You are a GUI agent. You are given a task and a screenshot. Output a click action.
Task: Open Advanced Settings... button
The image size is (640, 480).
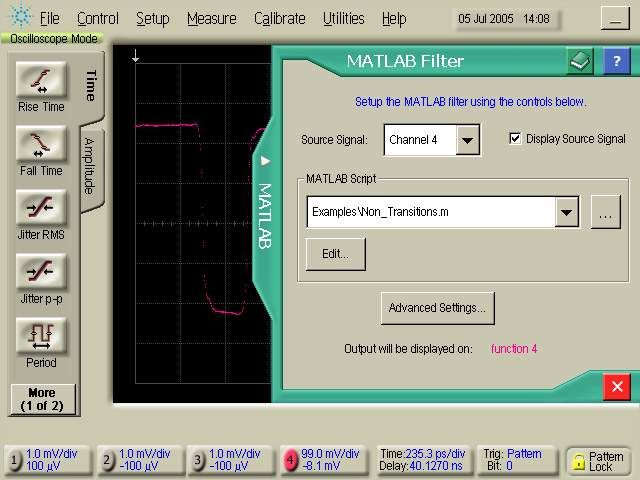[x=438, y=308]
